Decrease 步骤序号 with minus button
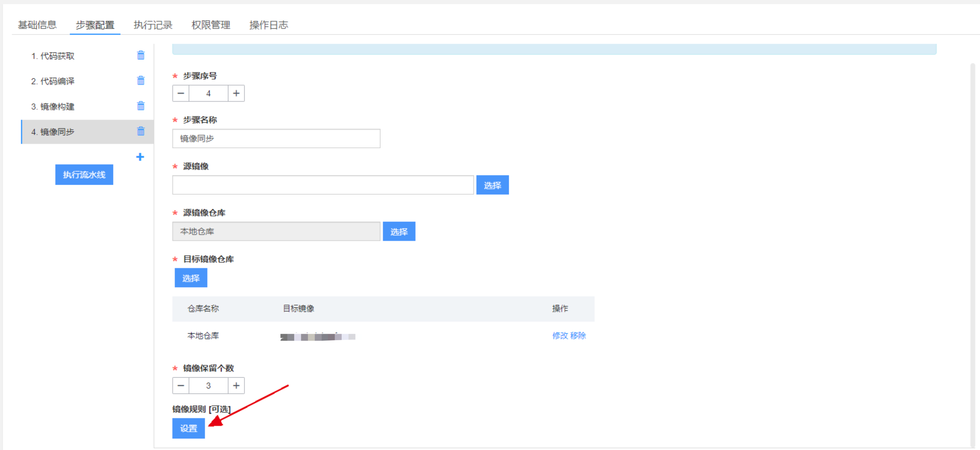Screen dimensions: 980x450 pyautogui.click(x=181, y=94)
